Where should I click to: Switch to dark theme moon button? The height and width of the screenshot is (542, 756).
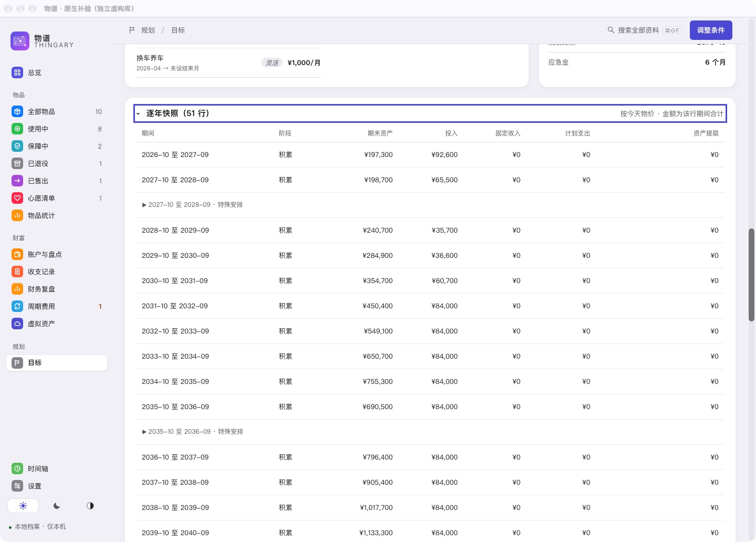point(57,506)
